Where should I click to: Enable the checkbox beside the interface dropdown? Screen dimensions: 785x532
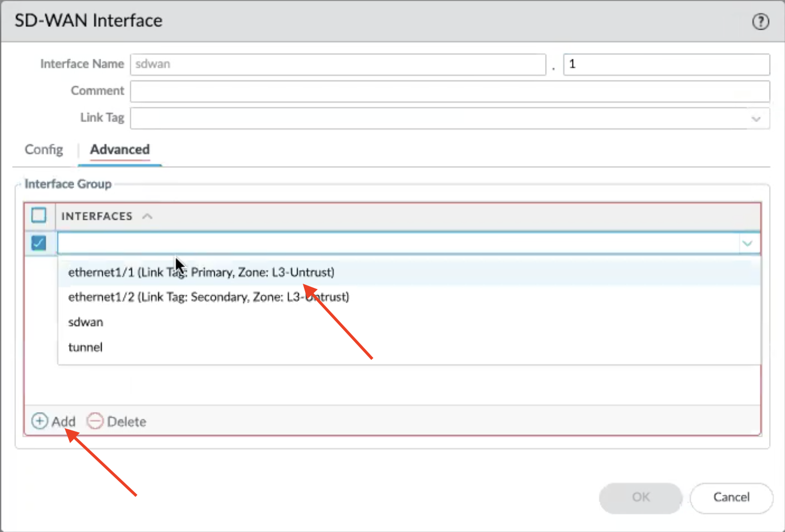pyautogui.click(x=38, y=243)
